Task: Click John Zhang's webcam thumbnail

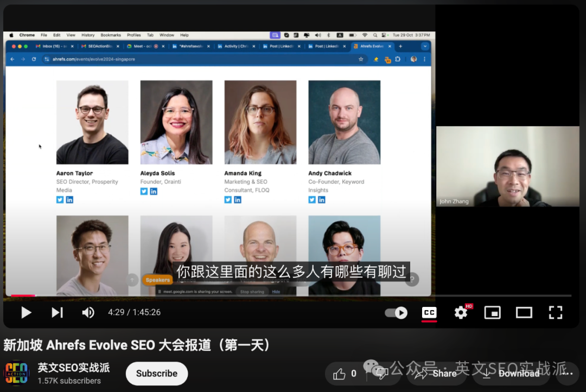Action: pyautogui.click(x=507, y=166)
